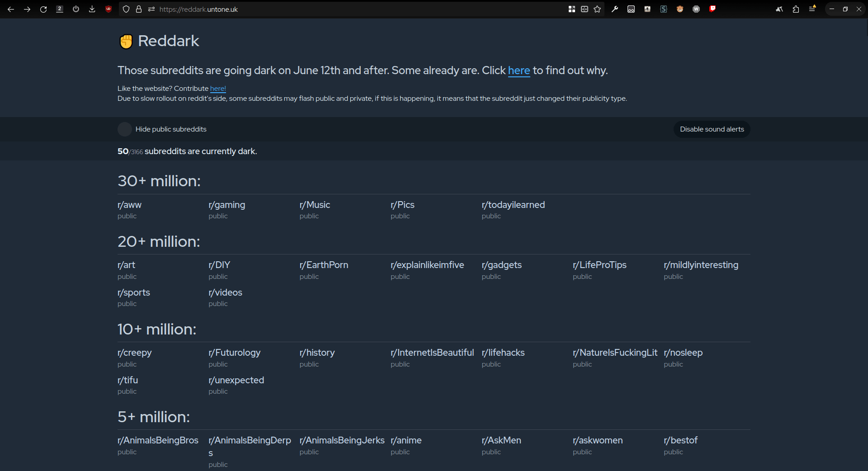The width and height of the screenshot is (868, 471).
Task: Click the site security padlock icon
Action: tap(139, 9)
